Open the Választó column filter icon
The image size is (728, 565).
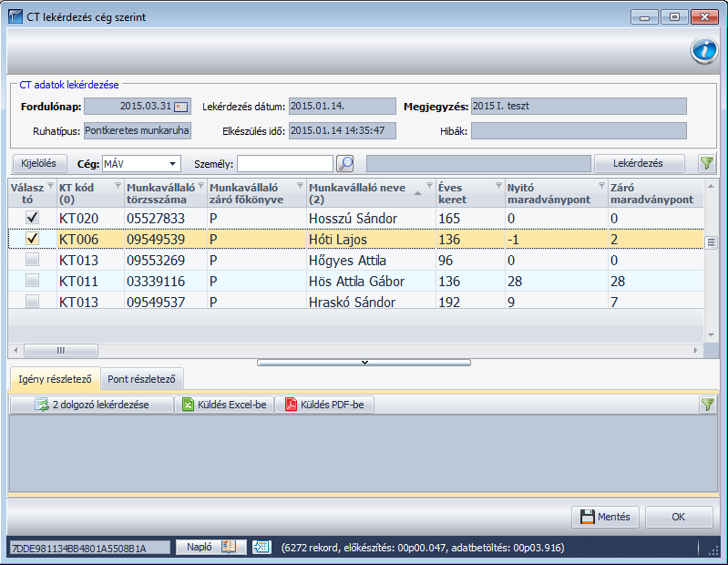pos(51,186)
